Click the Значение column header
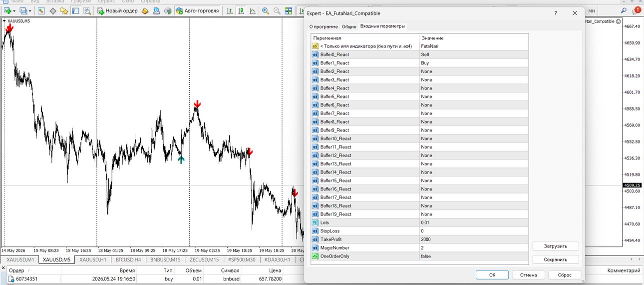 (x=473, y=38)
